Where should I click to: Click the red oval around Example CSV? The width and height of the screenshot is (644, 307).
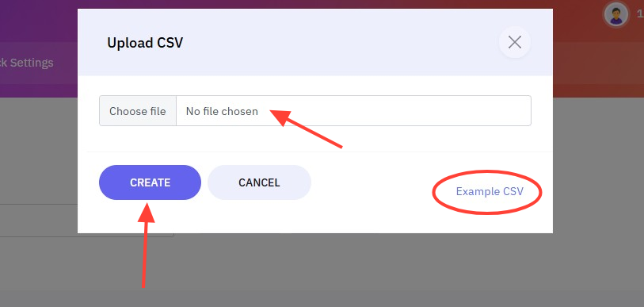click(487, 192)
